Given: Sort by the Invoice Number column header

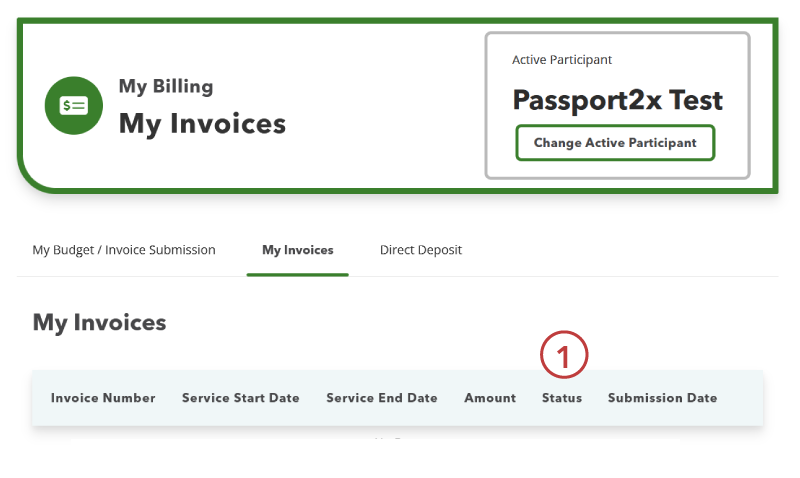Looking at the screenshot, I should (103, 398).
